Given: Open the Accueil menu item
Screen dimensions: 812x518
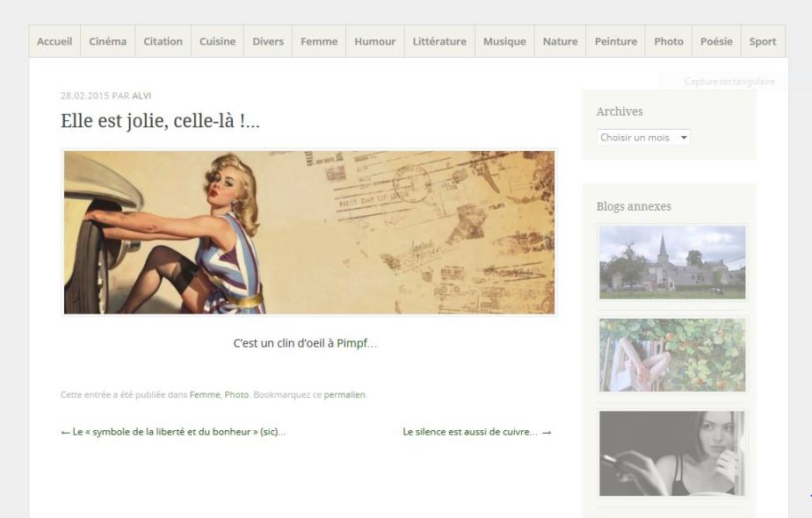Looking at the screenshot, I should (x=54, y=41).
